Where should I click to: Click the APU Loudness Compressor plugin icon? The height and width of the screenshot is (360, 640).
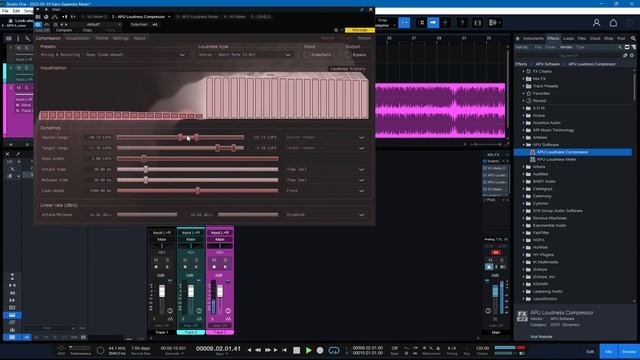click(x=532, y=152)
